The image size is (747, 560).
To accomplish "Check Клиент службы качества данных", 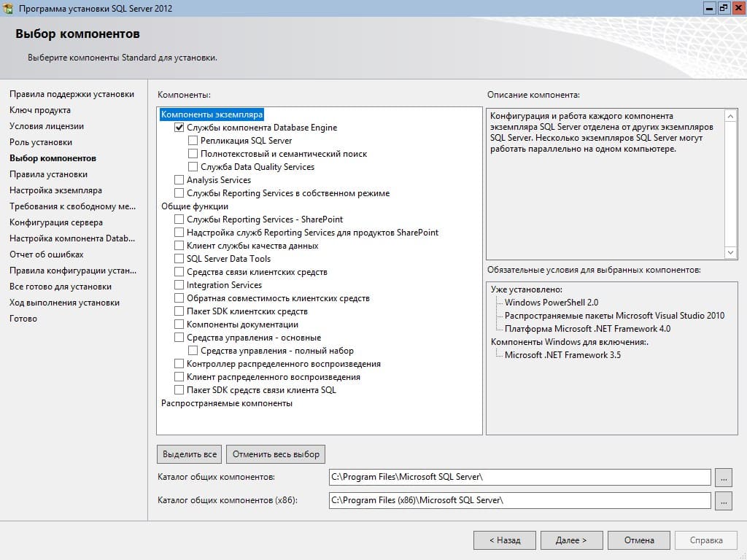I will tap(179, 245).
